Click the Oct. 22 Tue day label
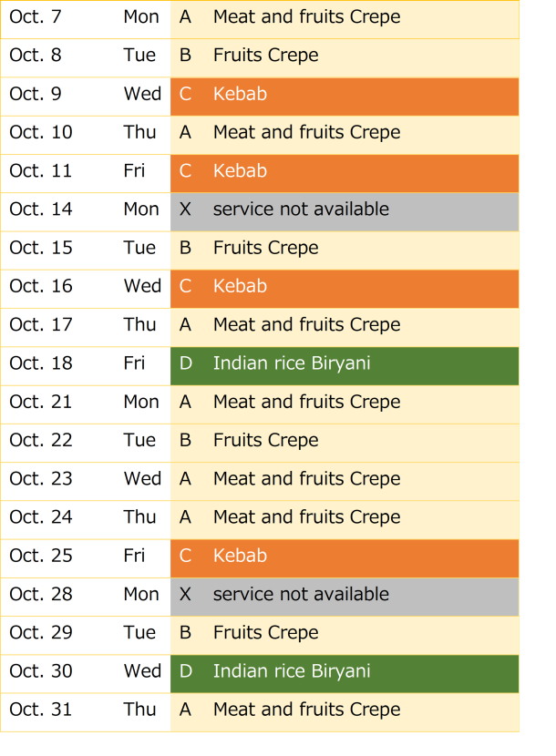This screenshot has width=556, height=756. pos(139,440)
